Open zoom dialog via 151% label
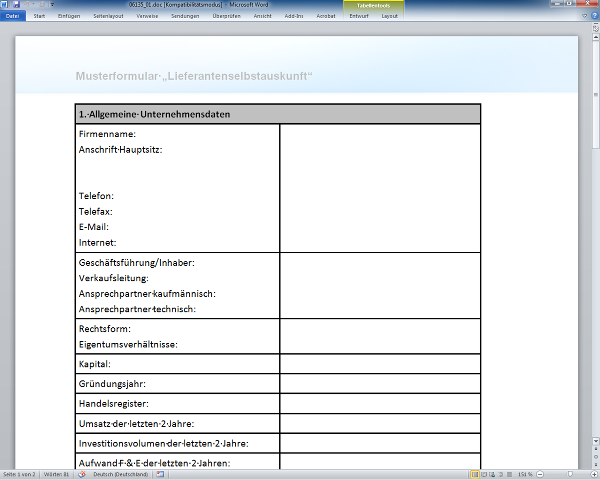This screenshot has height=480, width=600. 524,474
